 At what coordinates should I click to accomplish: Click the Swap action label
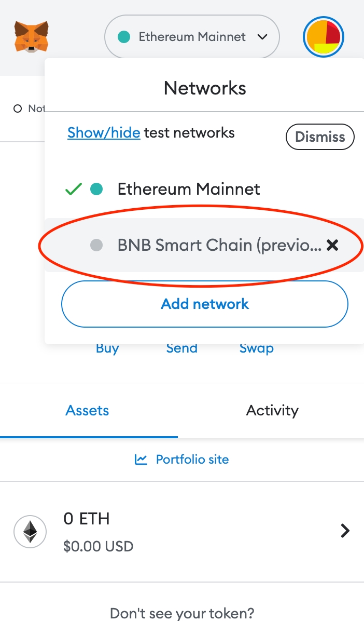coord(256,348)
